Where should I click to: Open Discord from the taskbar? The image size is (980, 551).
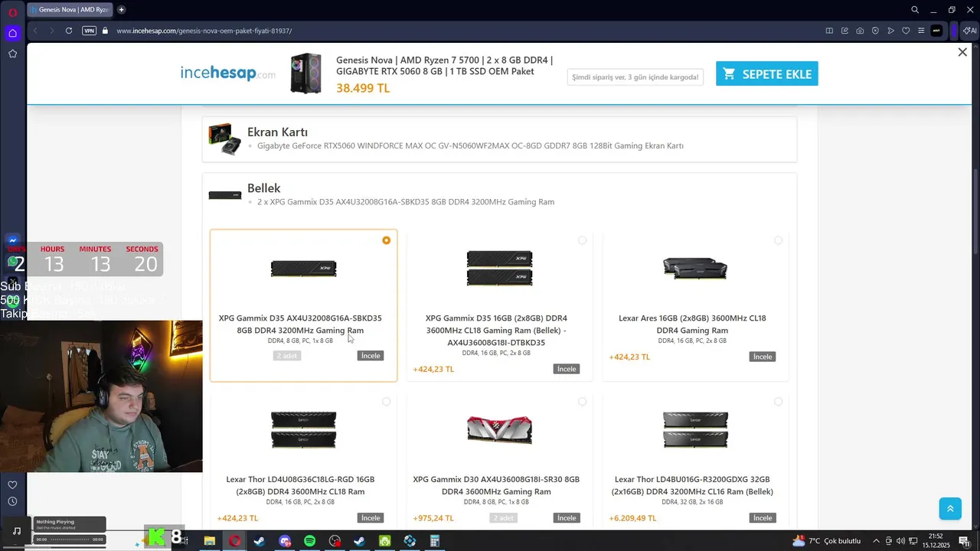click(x=285, y=541)
